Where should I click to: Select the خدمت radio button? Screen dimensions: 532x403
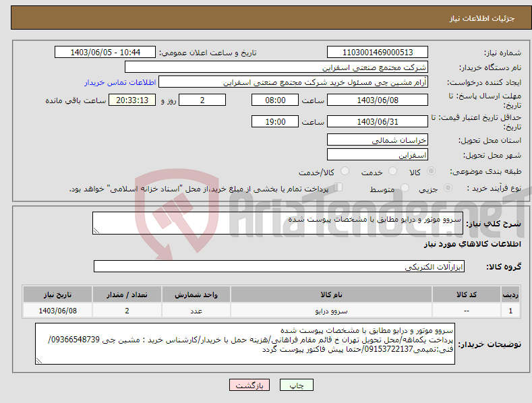pos(392,171)
